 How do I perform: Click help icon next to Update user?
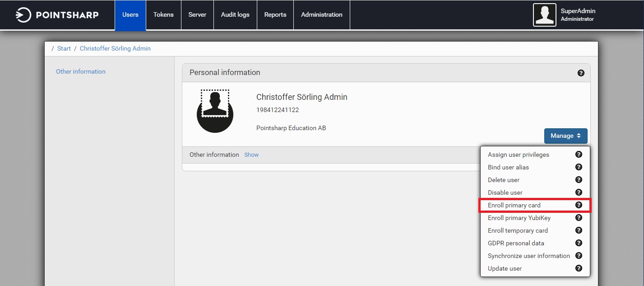pos(579,268)
